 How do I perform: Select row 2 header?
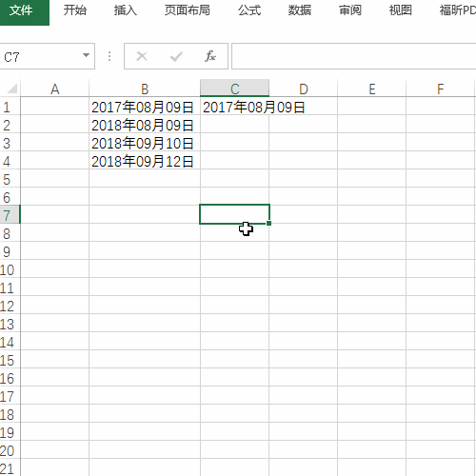pos(10,125)
